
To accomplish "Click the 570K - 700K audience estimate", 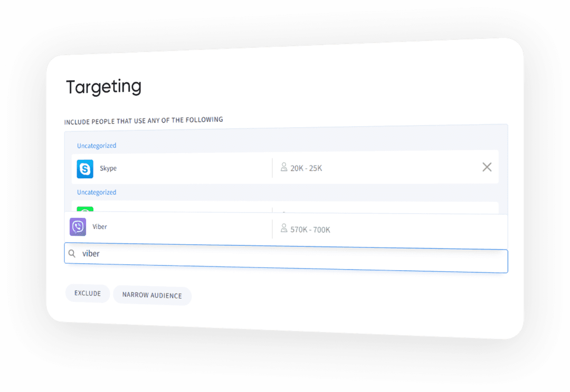I will 310,230.
